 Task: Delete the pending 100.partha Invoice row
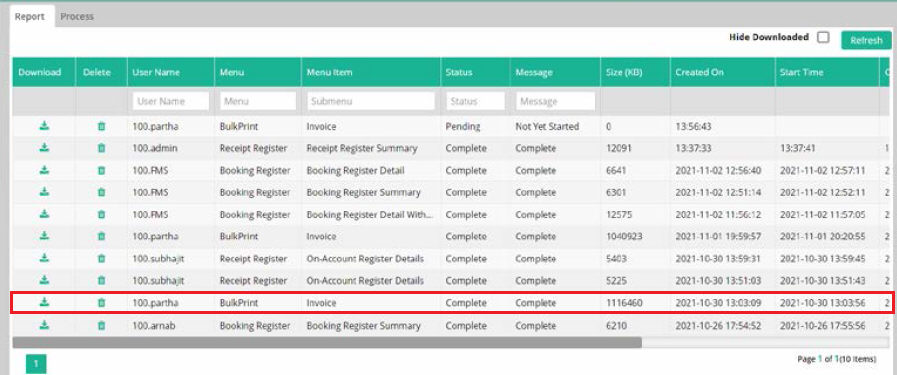tap(101, 126)
